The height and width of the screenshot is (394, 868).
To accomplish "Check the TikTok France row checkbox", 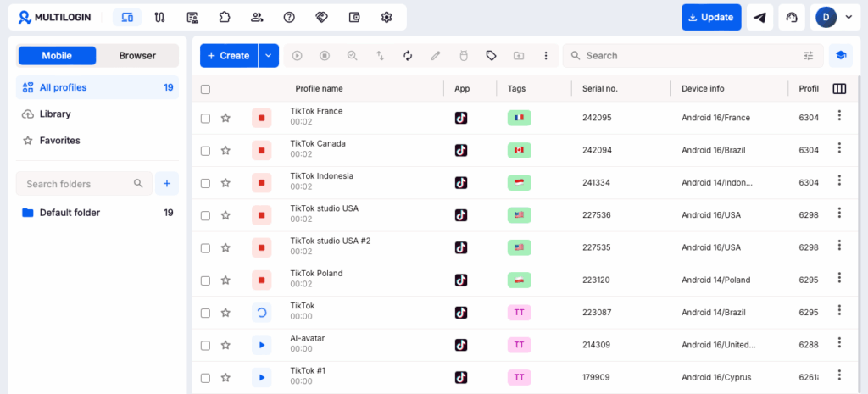I will [205, 118].
